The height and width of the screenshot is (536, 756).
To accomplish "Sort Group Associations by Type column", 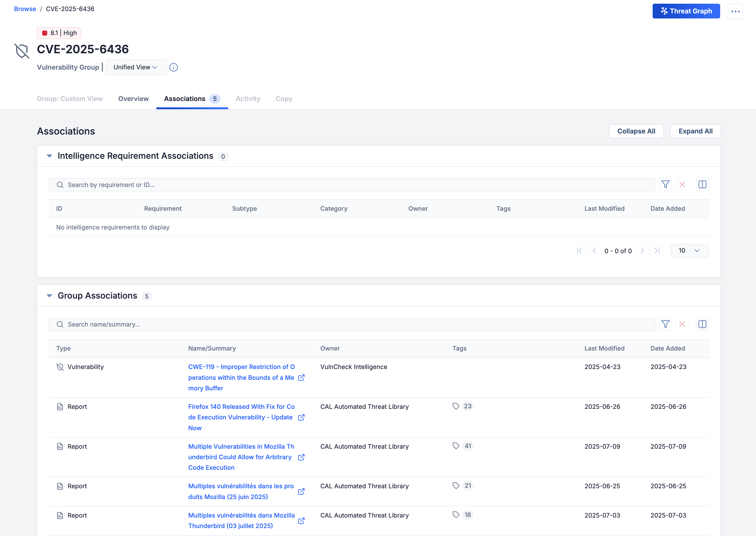I will pos(63,348).
